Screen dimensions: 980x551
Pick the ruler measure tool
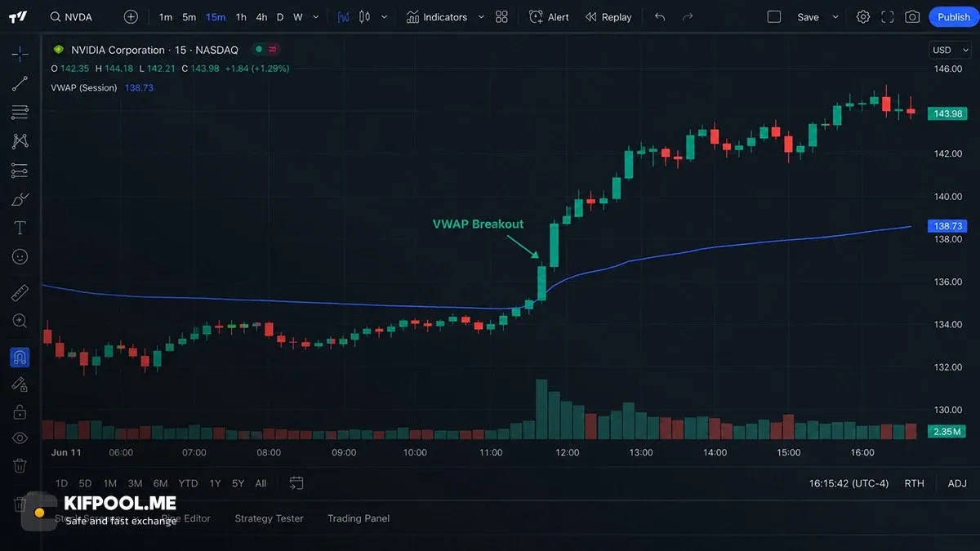point(20,292)
